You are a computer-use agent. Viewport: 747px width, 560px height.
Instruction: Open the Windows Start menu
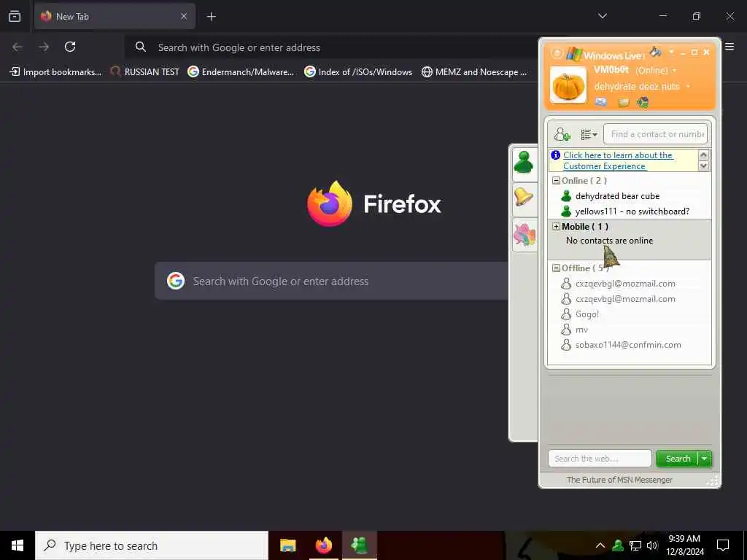tap(18, 545)
